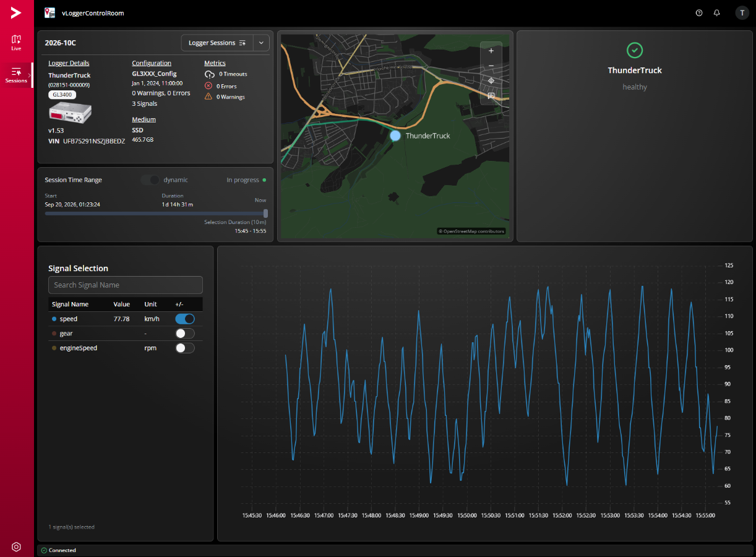Viewport: 756px width, 557px height.
Task: Click the 15:45 - 15:55 selection range
Action: (251, 231)
